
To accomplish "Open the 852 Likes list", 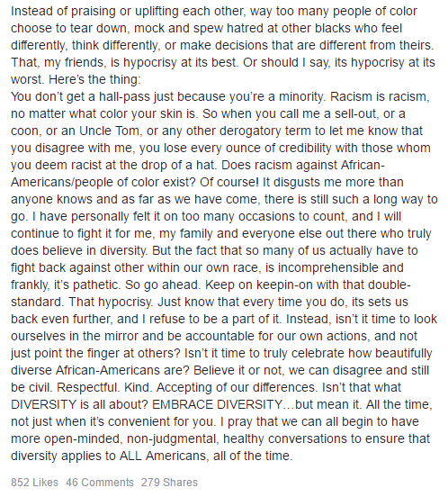I will [x=34, y=482].
